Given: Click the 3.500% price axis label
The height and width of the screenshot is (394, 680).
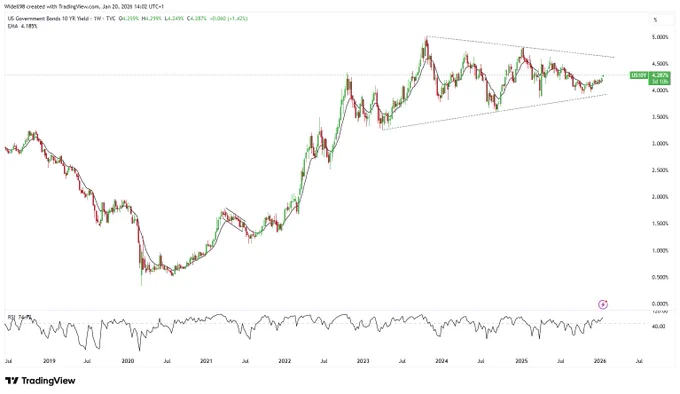Looking at the screenshot, I should (x=660, y=117).
